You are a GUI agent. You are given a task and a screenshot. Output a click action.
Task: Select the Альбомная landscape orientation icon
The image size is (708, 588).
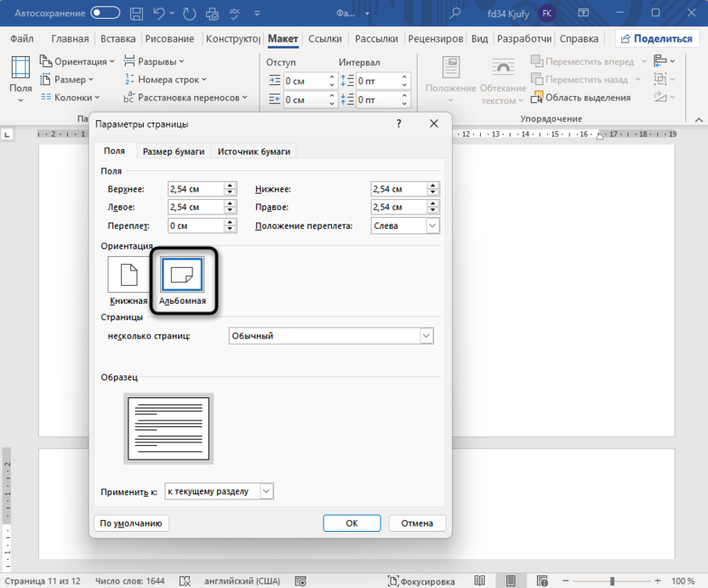(182, 274)
